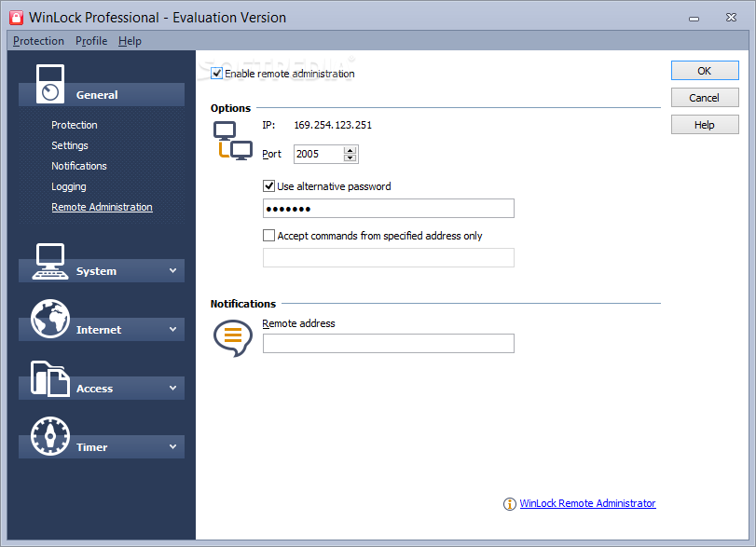Click the System computer icon
Screen dimensions: 756x547
[49, 261]
